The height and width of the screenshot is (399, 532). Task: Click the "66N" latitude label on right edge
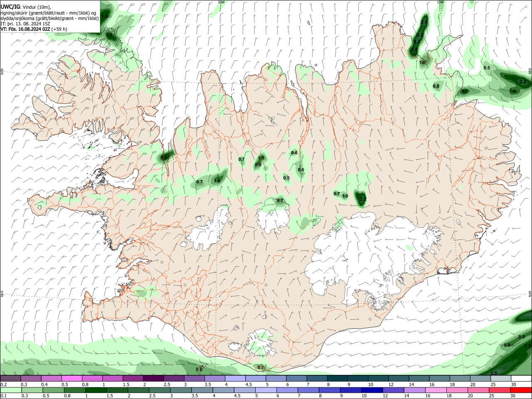point(530,71)
